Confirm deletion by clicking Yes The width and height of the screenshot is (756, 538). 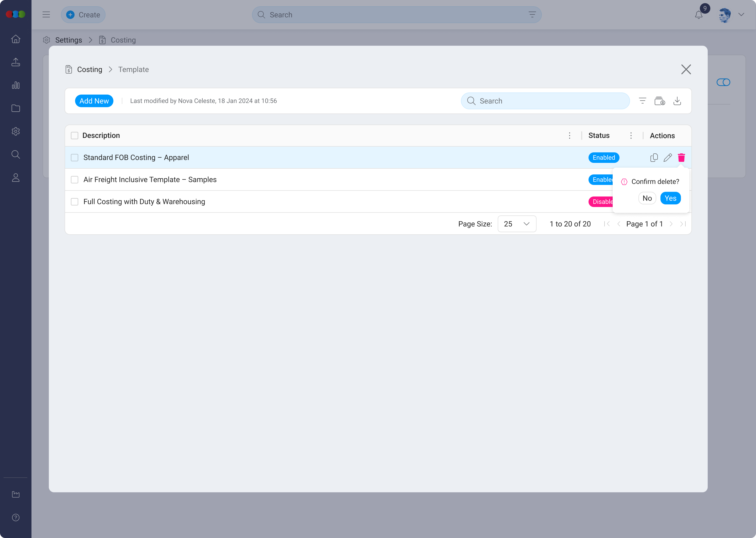point(671,198)
